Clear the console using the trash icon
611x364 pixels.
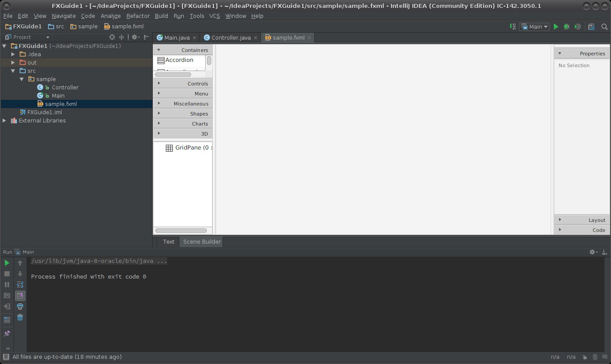(20, 317)
